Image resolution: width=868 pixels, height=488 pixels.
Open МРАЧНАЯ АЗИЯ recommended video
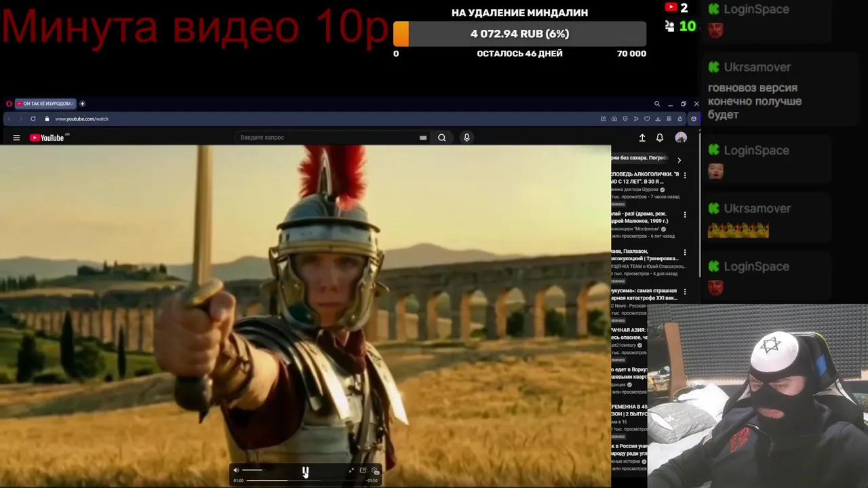pos(629,333)
